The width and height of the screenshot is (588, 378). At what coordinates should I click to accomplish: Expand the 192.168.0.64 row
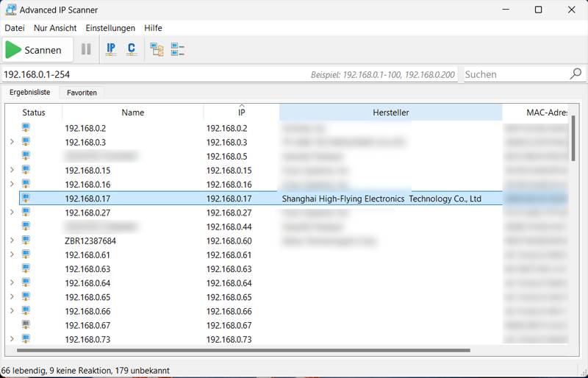(12, 282)
